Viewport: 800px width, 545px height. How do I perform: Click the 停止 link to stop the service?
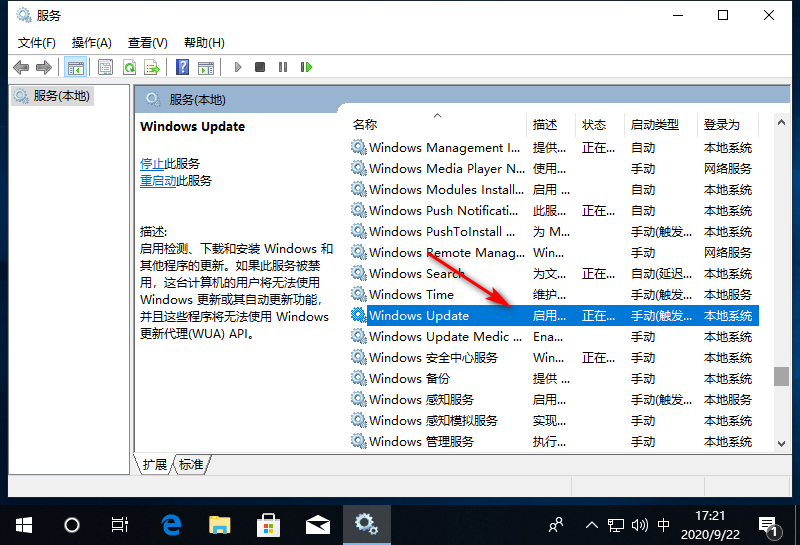click(x=152, y=163)
